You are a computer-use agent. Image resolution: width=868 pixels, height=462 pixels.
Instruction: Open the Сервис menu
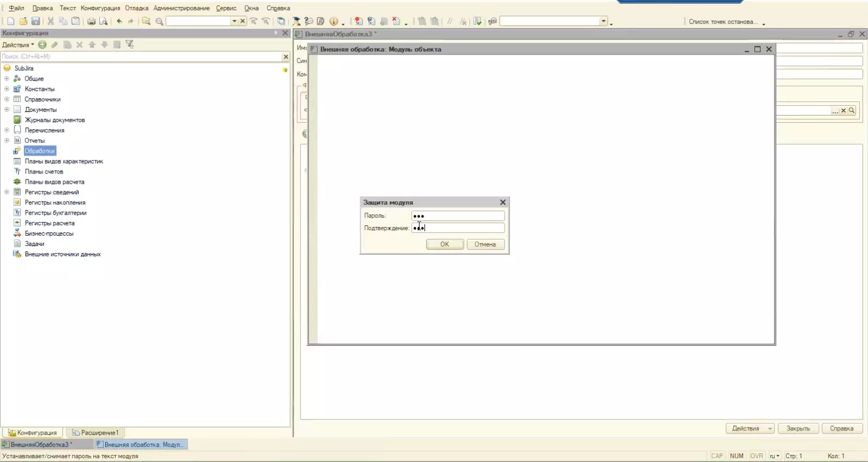click(226, 8)
